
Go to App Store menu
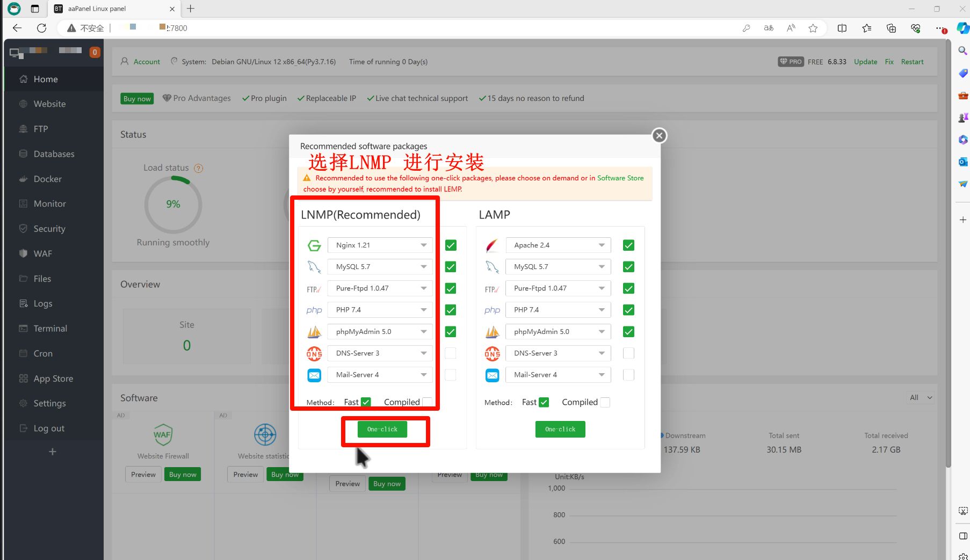(54, 379)
